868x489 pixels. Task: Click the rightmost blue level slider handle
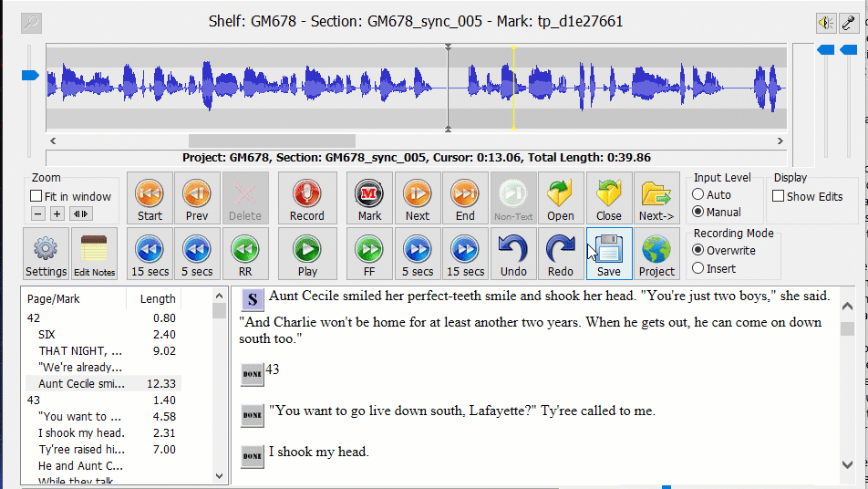click(x=848, y=50)
